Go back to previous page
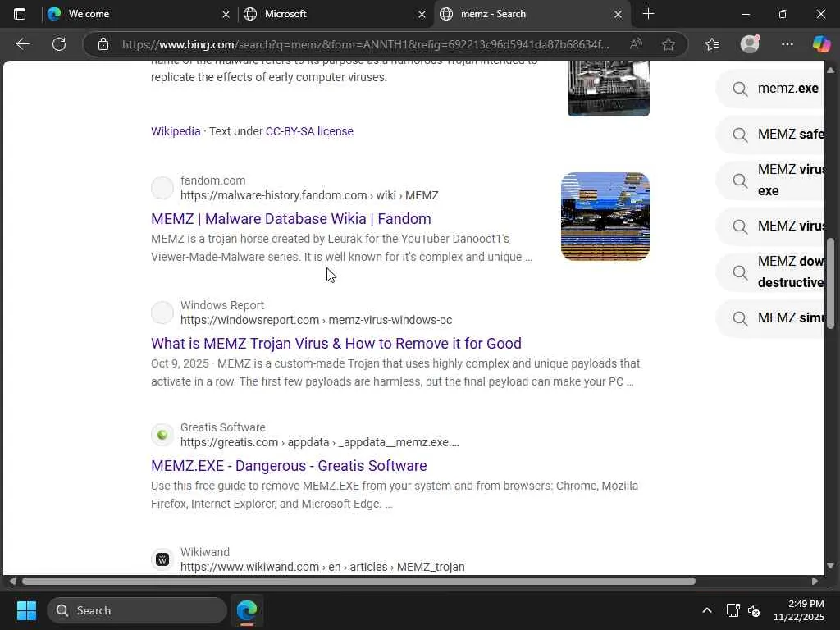 [22, 44]
